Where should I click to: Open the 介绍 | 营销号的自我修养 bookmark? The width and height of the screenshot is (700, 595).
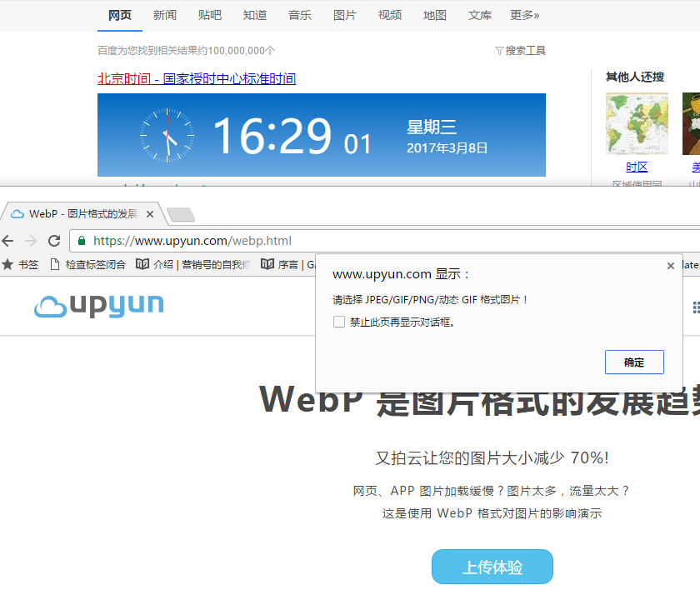(193, 264)
